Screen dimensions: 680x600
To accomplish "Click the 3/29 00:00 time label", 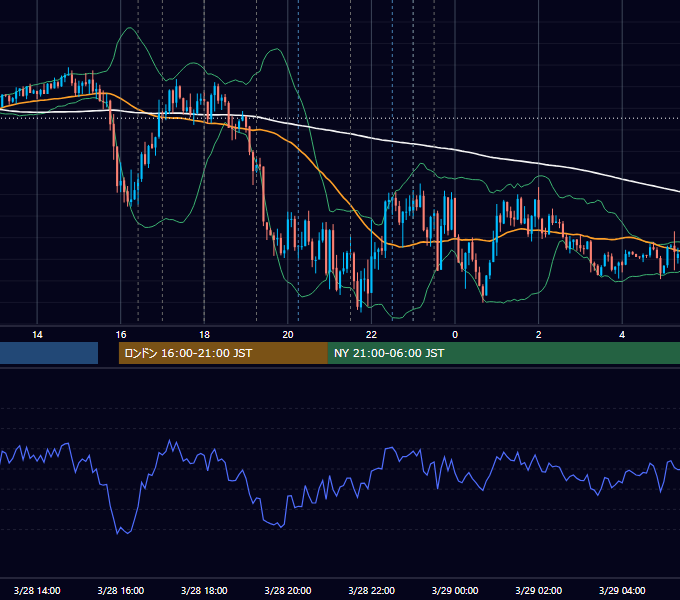I will [x=455, y=590].
